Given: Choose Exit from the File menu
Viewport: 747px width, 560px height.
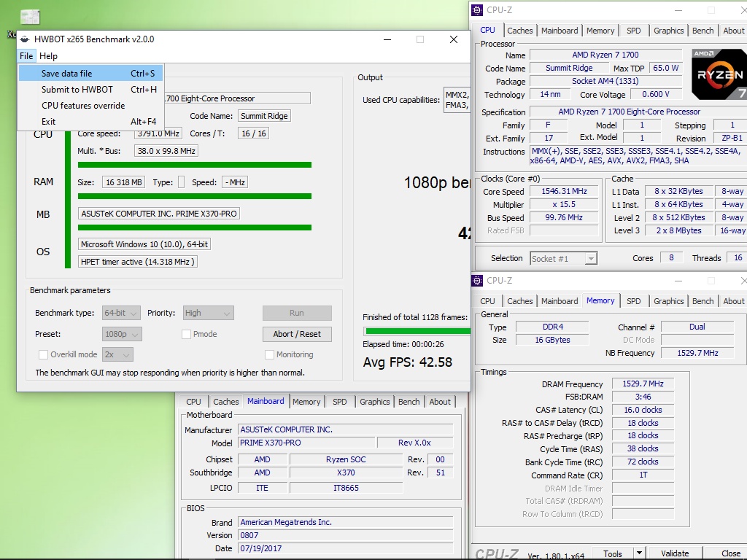Looking at the screenshot, I should click(x=90, y=122).
